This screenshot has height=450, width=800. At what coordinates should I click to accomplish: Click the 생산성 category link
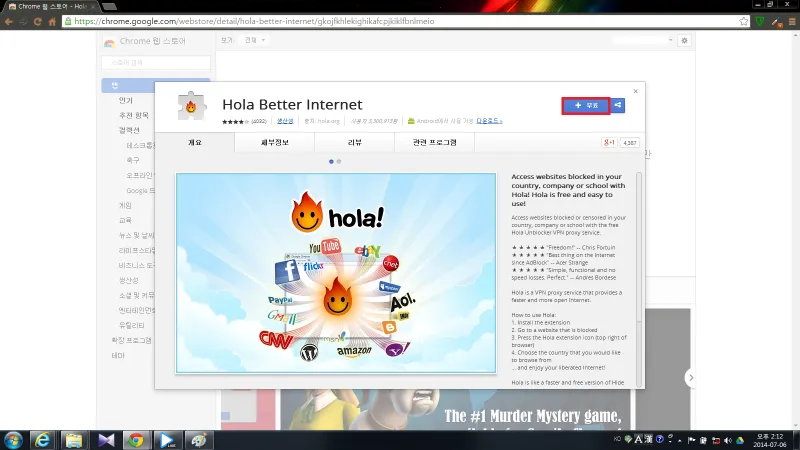[285, 121]
